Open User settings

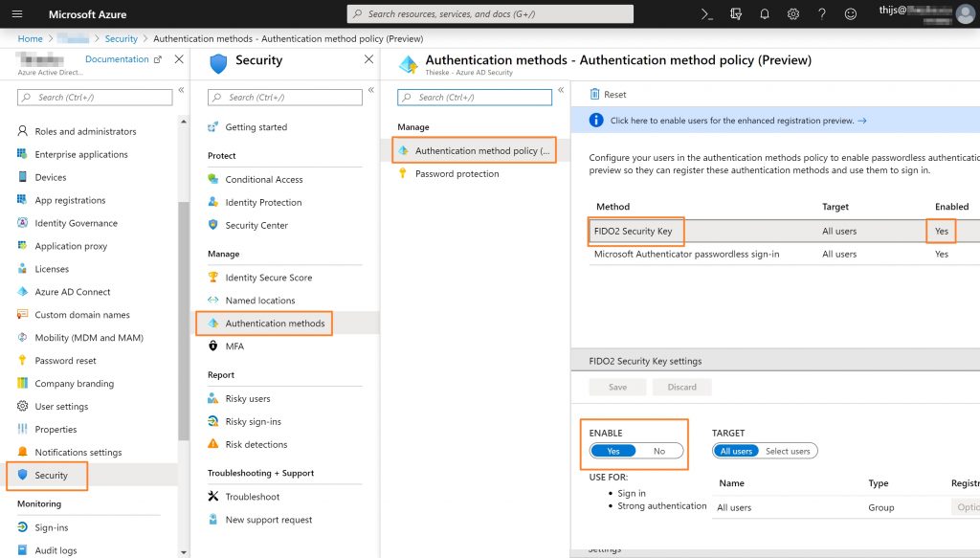[61, 406]
